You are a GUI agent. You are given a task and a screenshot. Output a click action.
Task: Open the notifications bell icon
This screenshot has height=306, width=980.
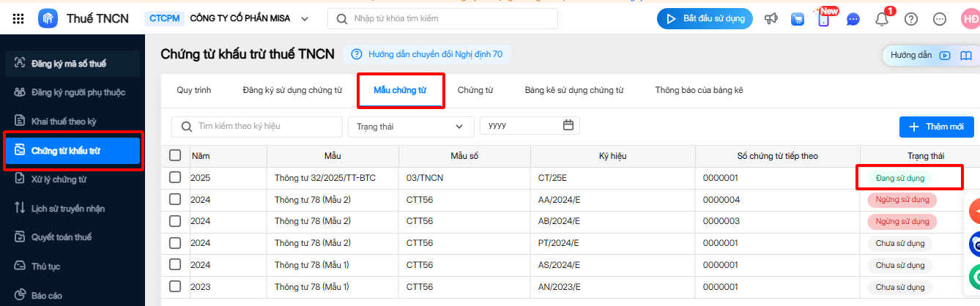pyautogui.click(x=882, y=19)
